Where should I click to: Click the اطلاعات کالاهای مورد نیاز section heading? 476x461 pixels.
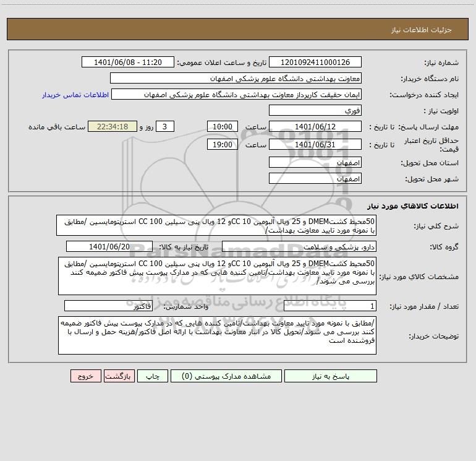pos(413,206)
